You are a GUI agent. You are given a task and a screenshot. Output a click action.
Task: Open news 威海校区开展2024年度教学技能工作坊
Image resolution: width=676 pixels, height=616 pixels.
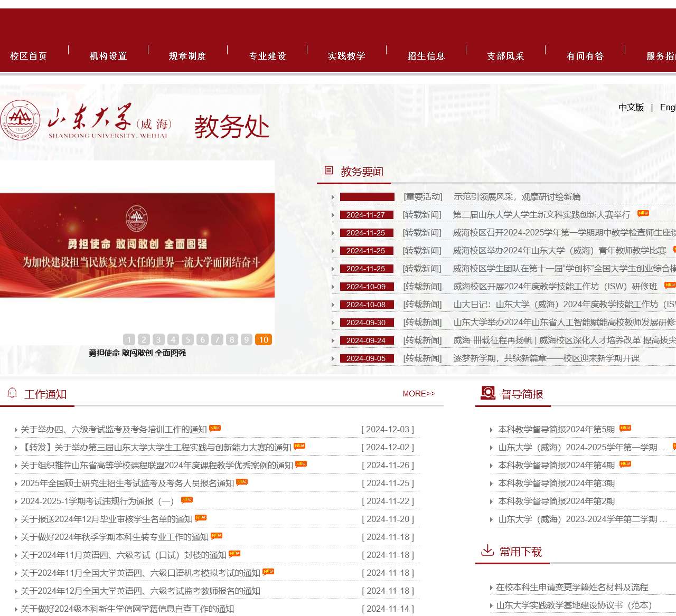555,286
